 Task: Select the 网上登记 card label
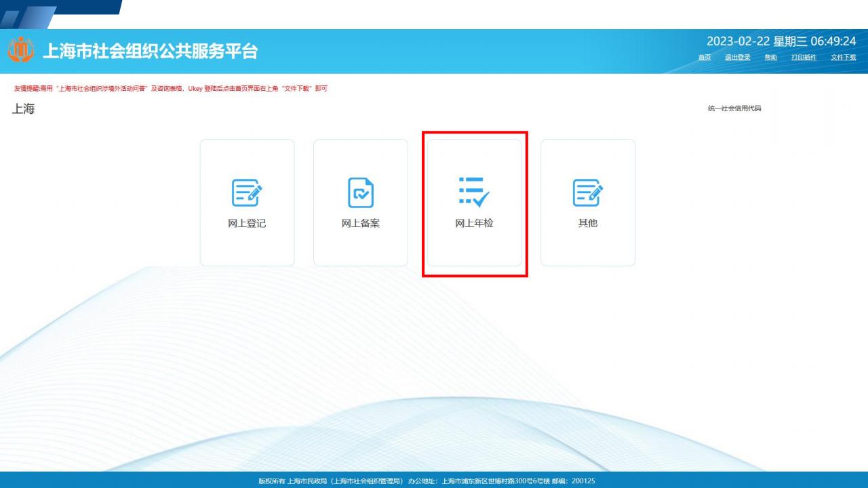[x=247, y=224]
